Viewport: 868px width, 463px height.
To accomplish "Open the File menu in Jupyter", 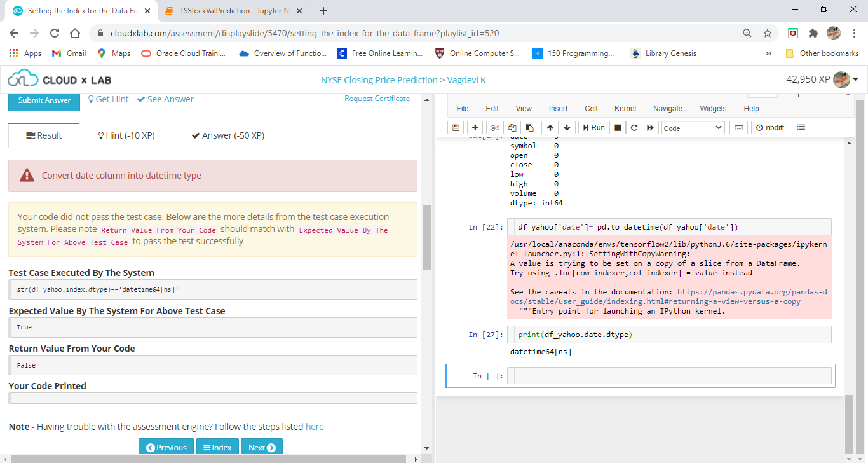I will (x=463, y=109).
